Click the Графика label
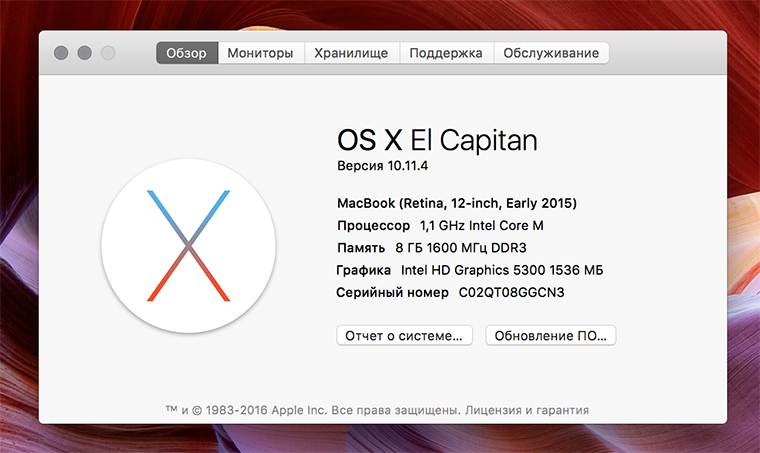This screenshot has height=453, width=760. (364, 270)
